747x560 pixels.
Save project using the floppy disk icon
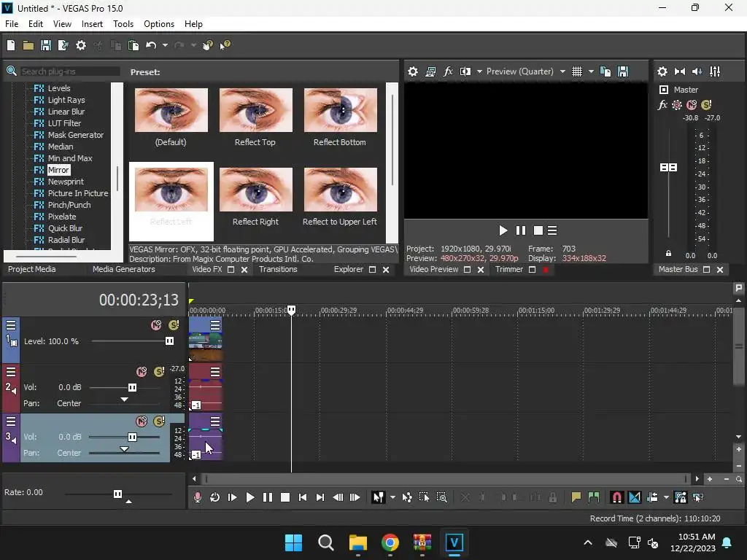46,45
